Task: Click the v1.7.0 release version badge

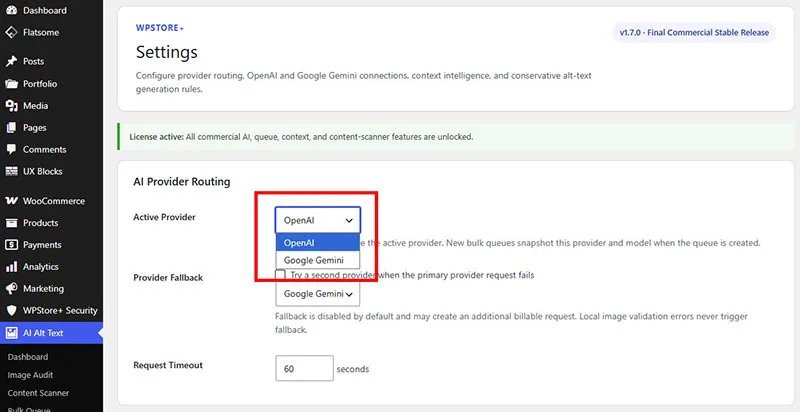Action: (694, 32)
